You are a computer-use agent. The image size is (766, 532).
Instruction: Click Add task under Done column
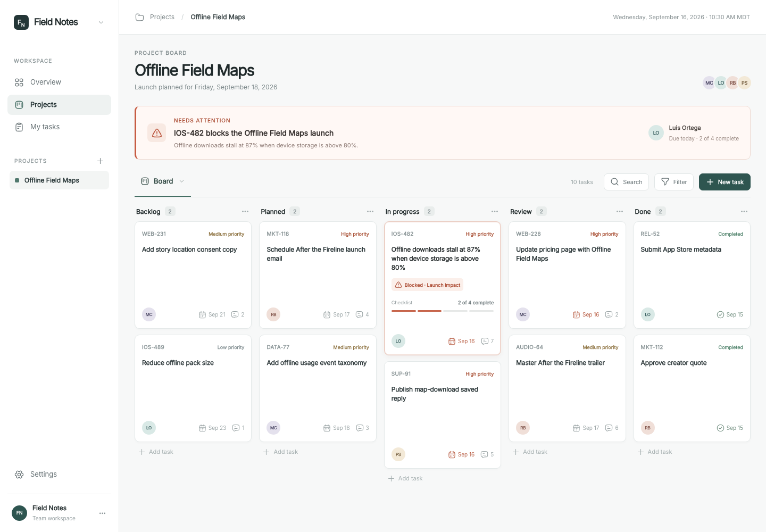tap(655, 452)
